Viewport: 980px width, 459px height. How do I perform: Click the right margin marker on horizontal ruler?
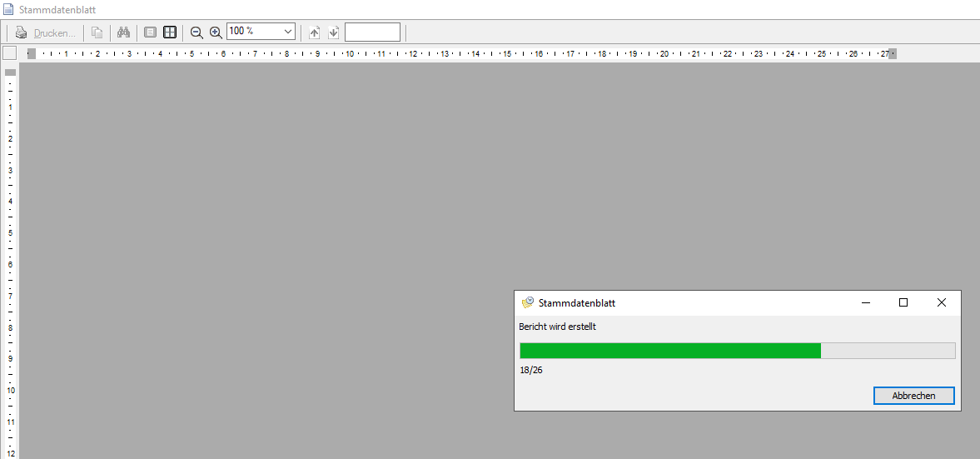coord(893,53)
